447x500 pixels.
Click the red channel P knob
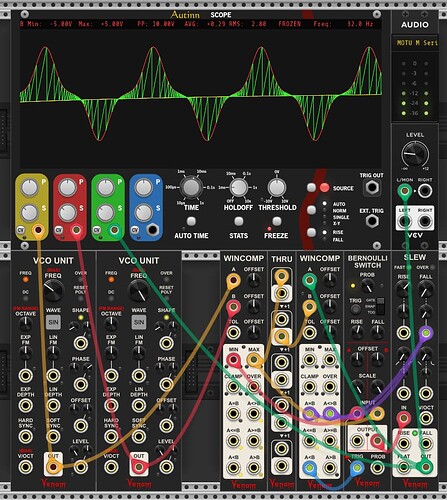click(68, 188)
